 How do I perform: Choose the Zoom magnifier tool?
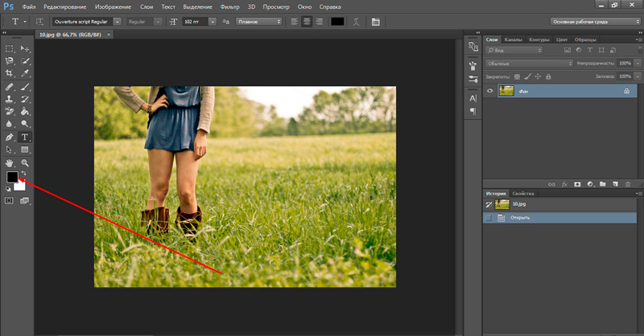pos(25,162)
